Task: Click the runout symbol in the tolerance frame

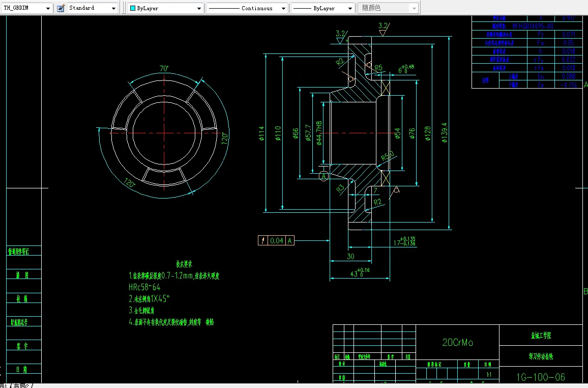Action: [x=262, y=241]
